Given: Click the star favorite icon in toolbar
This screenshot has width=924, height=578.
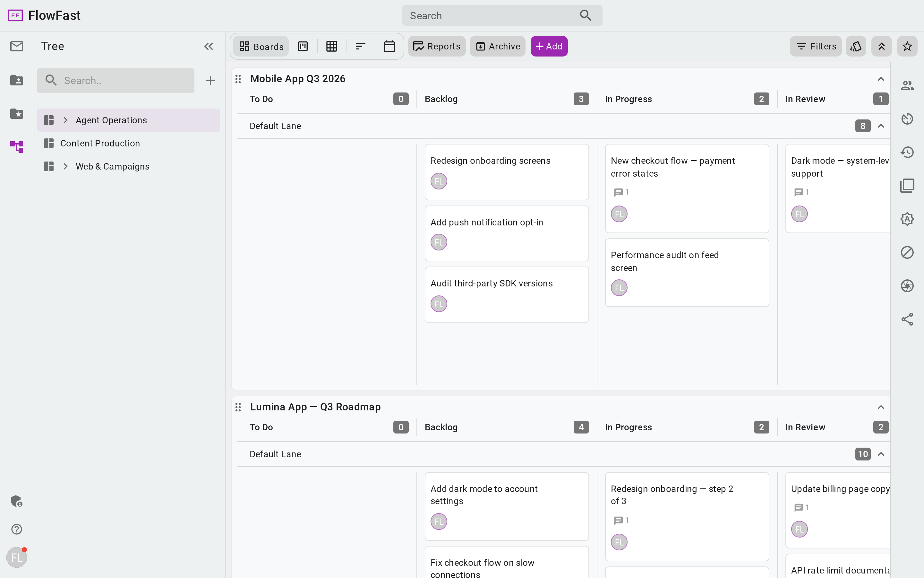Looking at the screenshot, I should 907,46.
